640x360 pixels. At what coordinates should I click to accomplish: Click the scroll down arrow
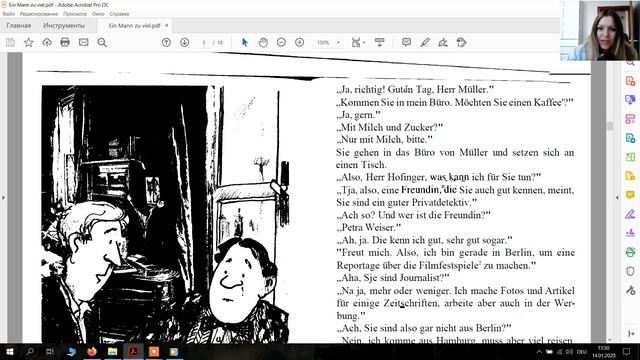610,339
